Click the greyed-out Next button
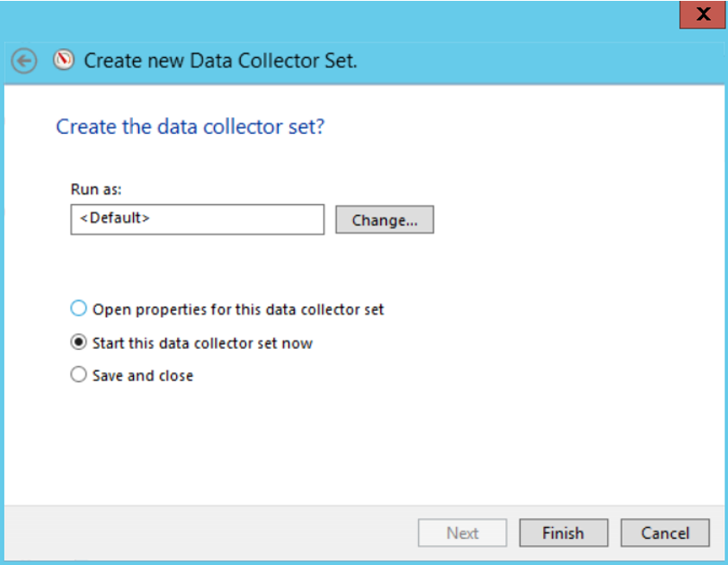The image size is (728, 565). [x=462, y=533]
